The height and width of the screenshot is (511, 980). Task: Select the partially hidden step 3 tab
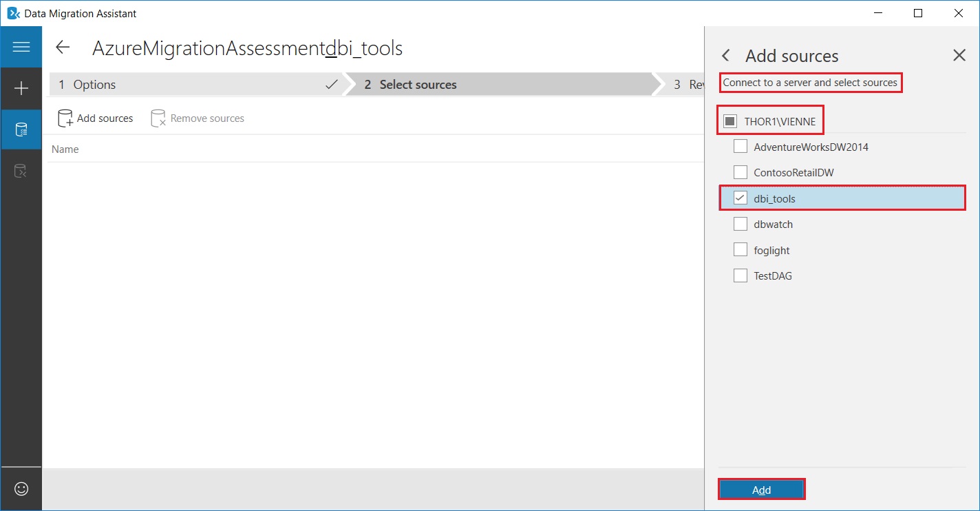(x=681, y=85)
